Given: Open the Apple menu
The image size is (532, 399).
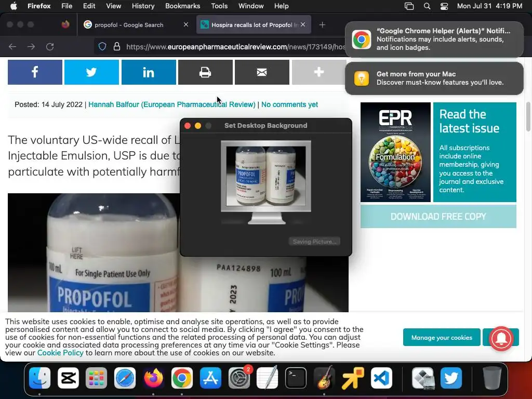Looking at the screenshot, I should click(14, 6).
